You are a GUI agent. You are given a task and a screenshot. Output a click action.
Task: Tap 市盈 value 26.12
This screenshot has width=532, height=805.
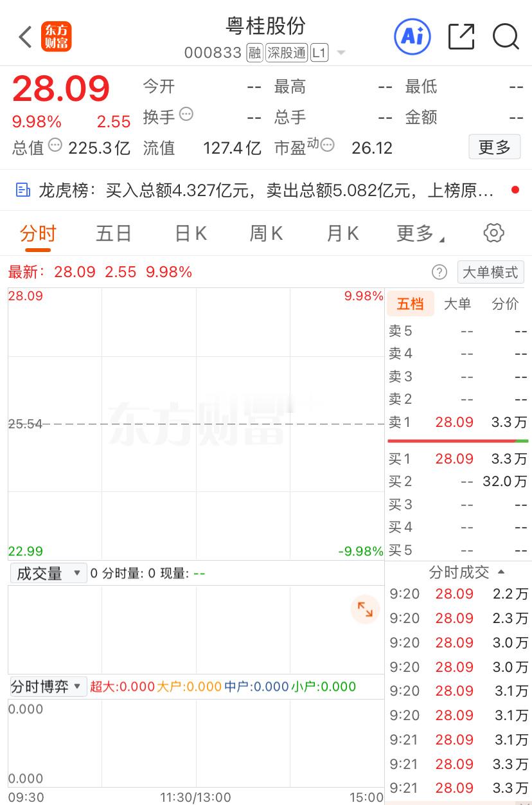pos(372,148)
